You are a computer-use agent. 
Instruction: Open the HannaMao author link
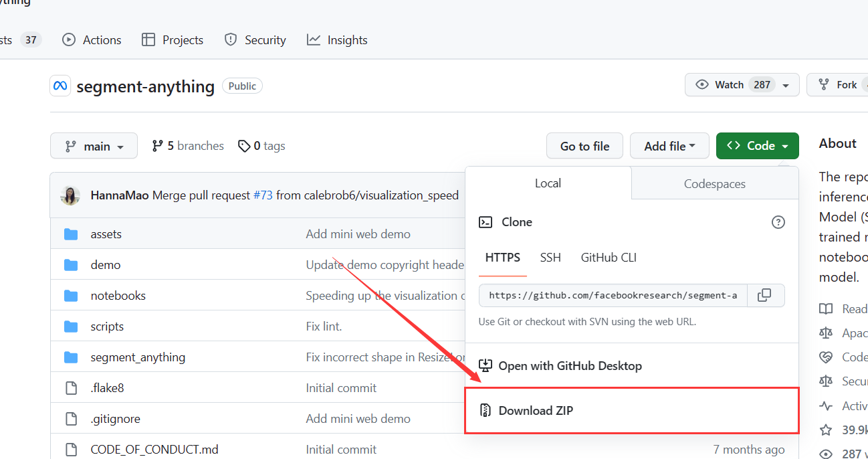[x=120, y=195]
